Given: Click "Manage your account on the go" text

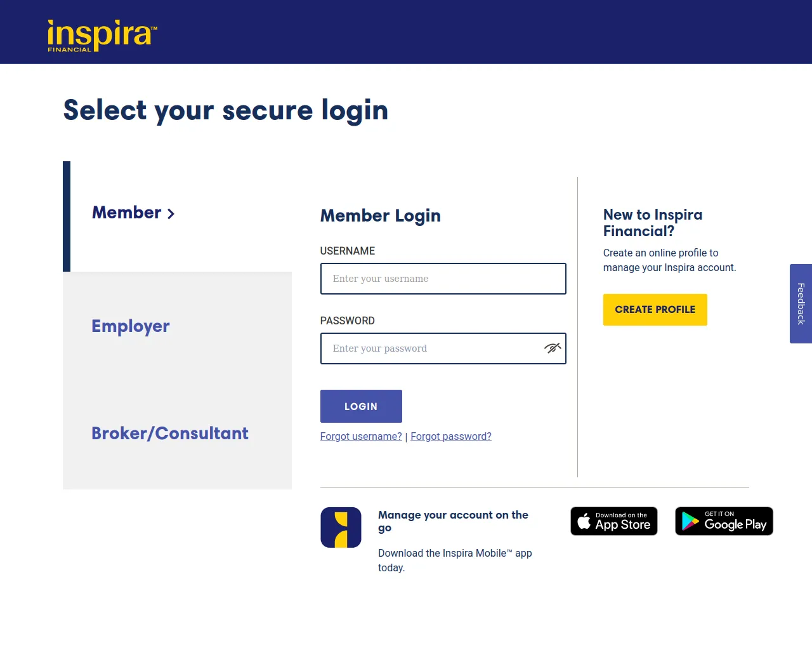Looking at the screenshot, I should click(x=453, y=521).
